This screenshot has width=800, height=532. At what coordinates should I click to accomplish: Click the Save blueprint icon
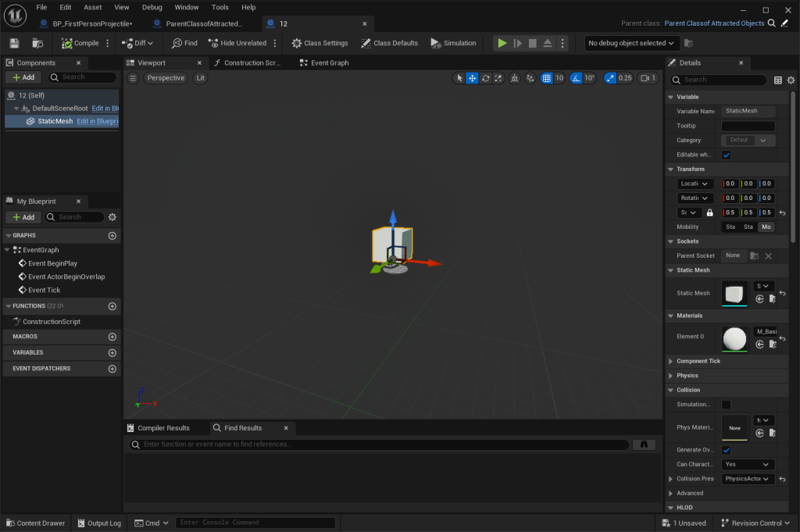click(14, 43)
